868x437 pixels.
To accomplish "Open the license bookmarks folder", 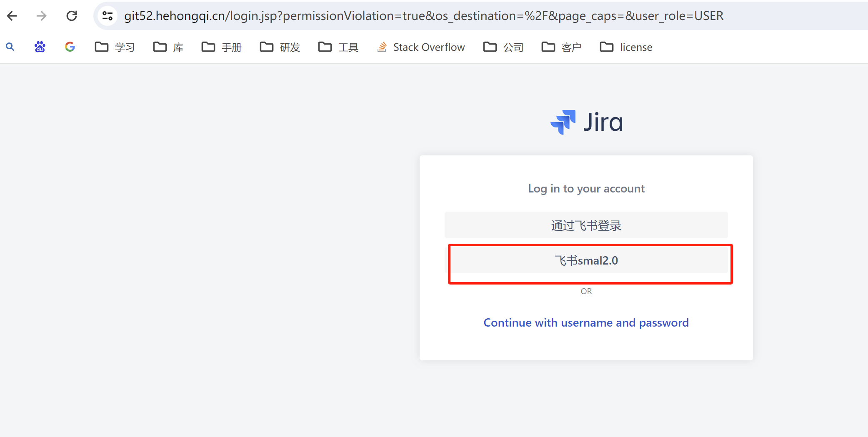I will pos(626,47).
